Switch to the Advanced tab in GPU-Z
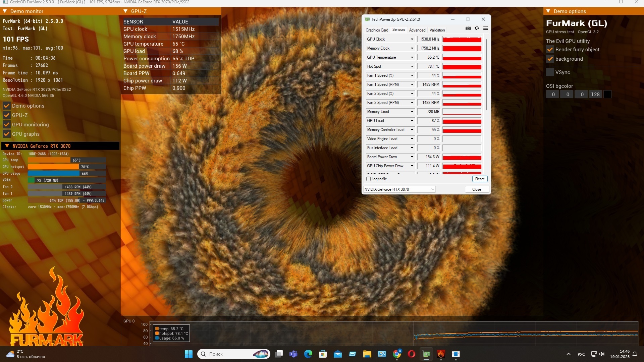 coord(417,30)
